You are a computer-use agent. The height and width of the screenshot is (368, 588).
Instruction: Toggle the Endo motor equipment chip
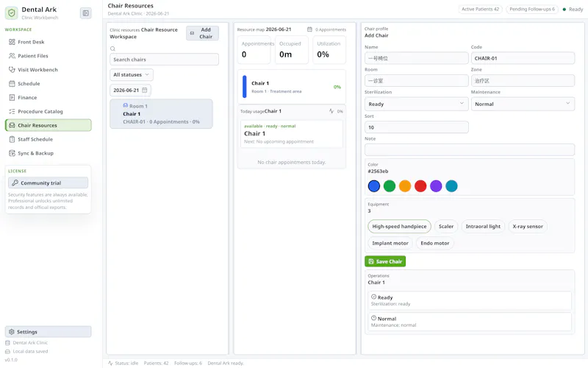435,244
